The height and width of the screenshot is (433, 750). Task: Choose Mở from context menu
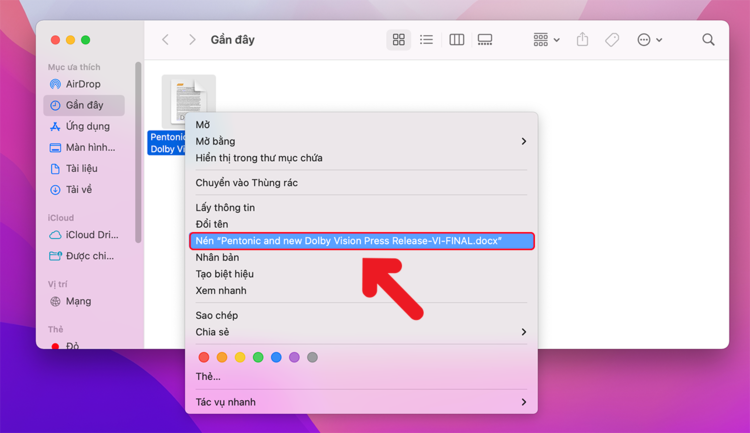[361, 125]
